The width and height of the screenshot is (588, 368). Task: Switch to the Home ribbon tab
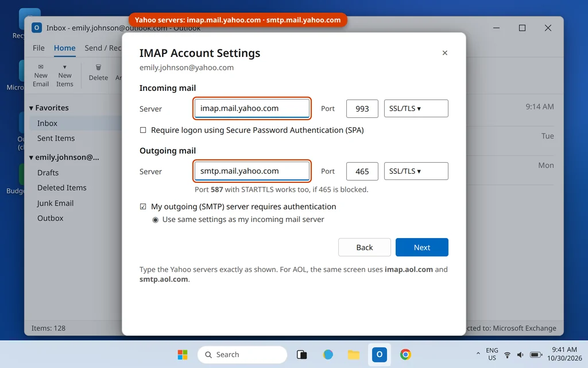click(64, 48)
